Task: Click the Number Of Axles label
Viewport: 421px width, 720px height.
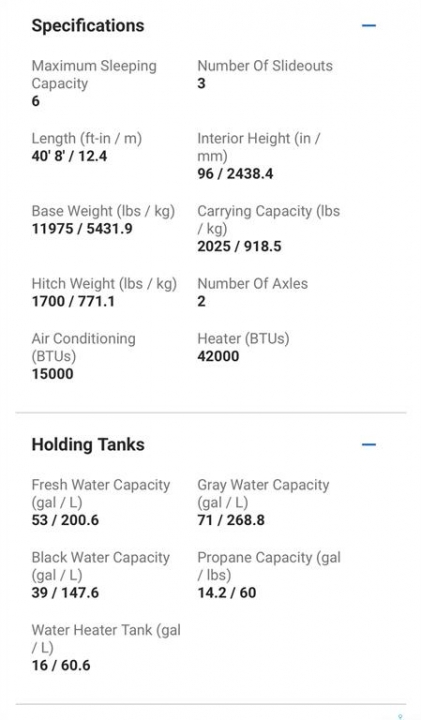Action: pyautogui.click(x=253, y=284)
